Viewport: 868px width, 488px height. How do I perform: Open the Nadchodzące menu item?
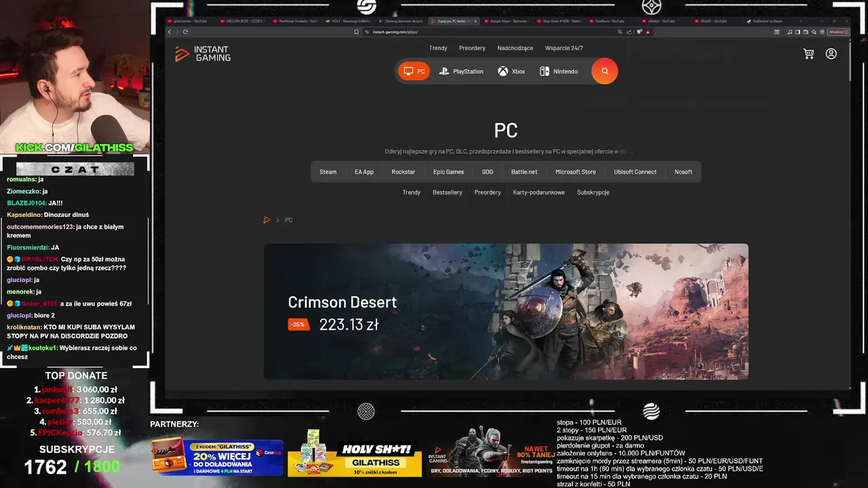pyautogui.click(x=515, y=48)
